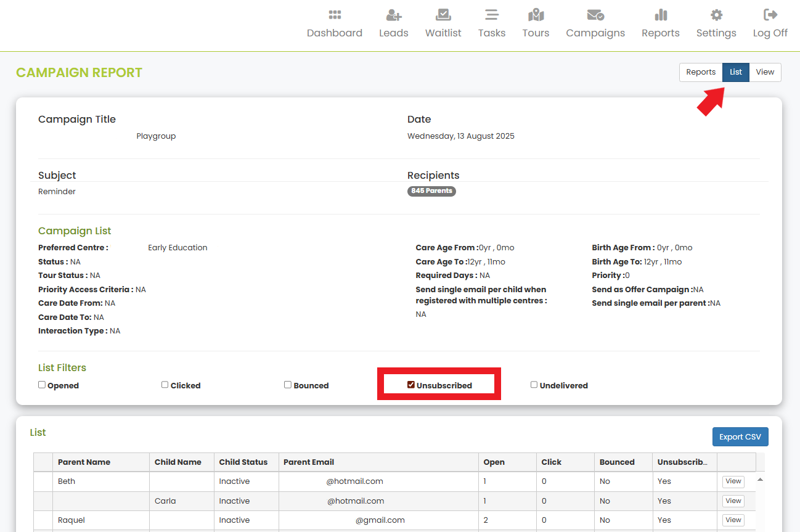Open the Reports bar chart icon
This screenshot has width=800, height=532.
pos(661,15)
